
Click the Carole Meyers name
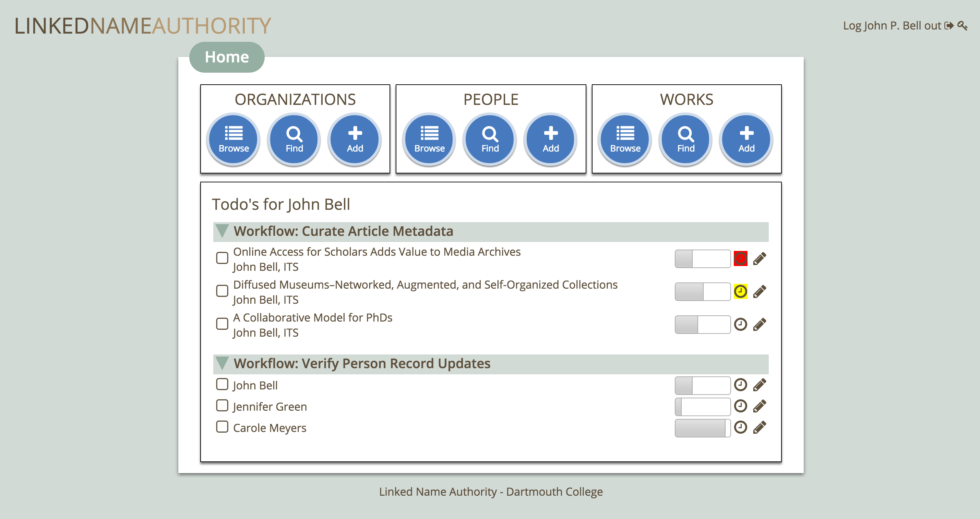pyautogui.click(x=270, y=428)
